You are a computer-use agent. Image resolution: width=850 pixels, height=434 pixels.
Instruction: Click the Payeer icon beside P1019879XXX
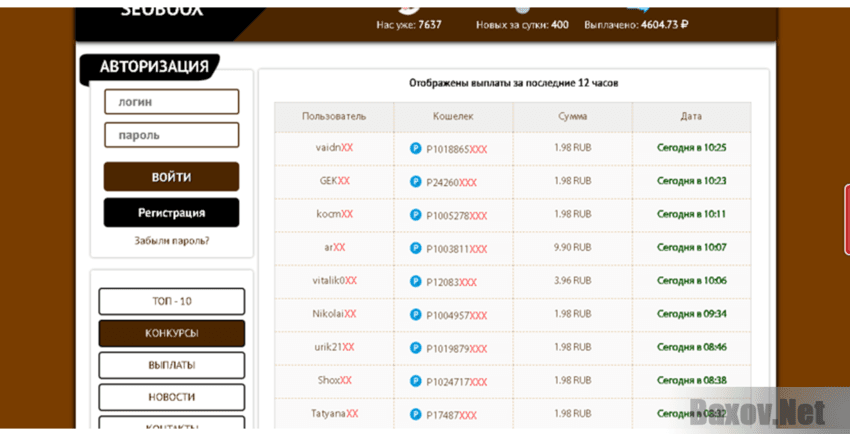pos(416,348)
